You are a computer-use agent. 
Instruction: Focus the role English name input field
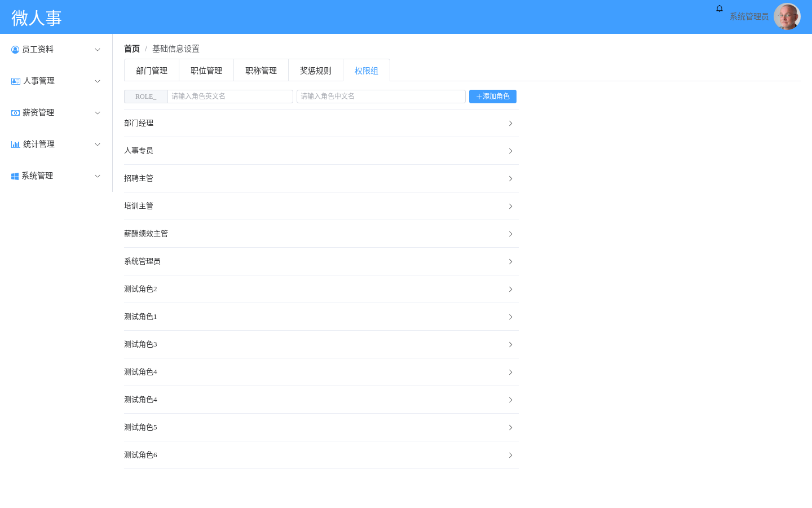pos(230,97)
